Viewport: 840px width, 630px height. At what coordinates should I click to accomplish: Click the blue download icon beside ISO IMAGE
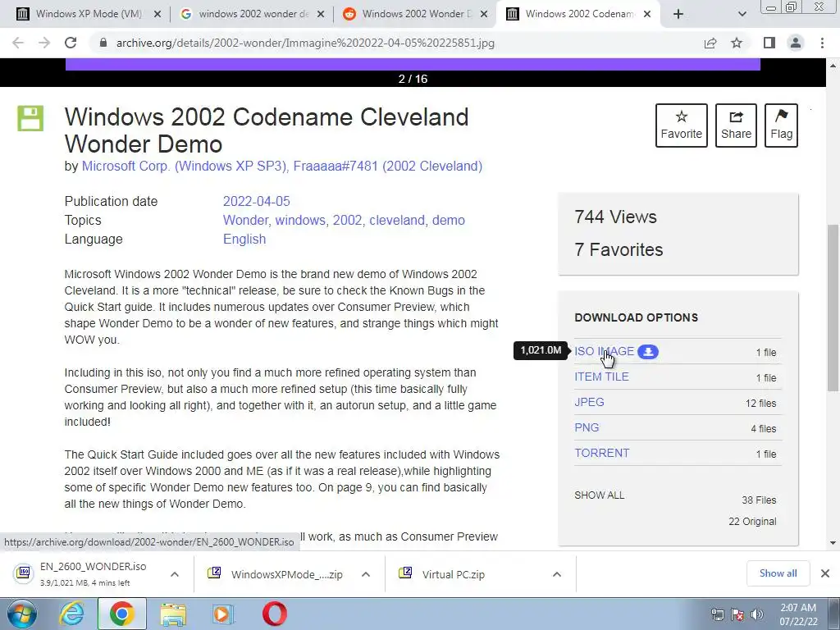(x=648, y=351)
